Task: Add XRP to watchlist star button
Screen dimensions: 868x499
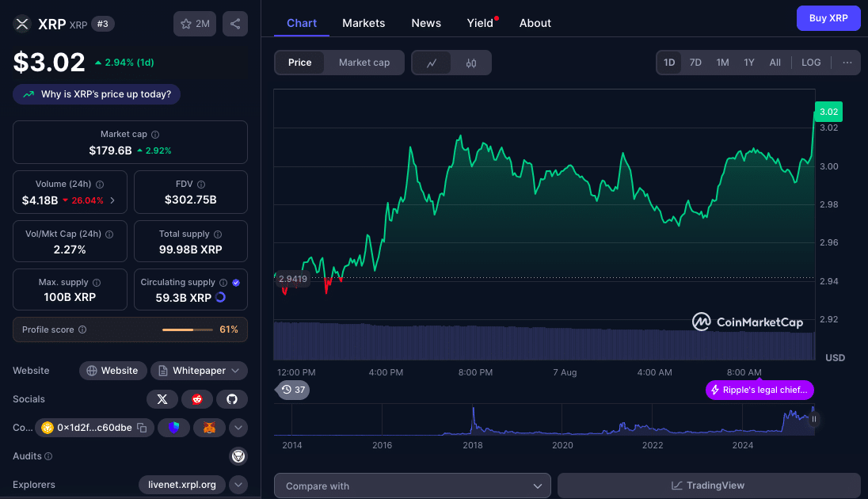Action: [195, 24]
